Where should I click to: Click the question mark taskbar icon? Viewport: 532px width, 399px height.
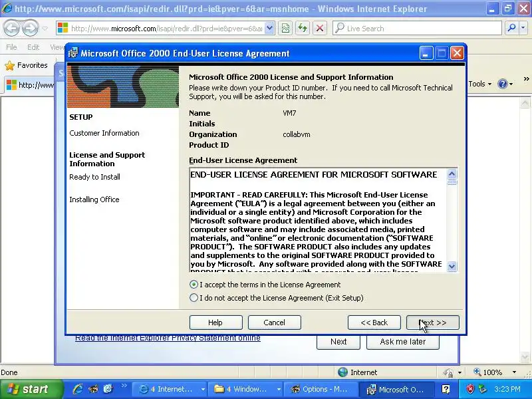pyautogui.click(x=446, y=389)
